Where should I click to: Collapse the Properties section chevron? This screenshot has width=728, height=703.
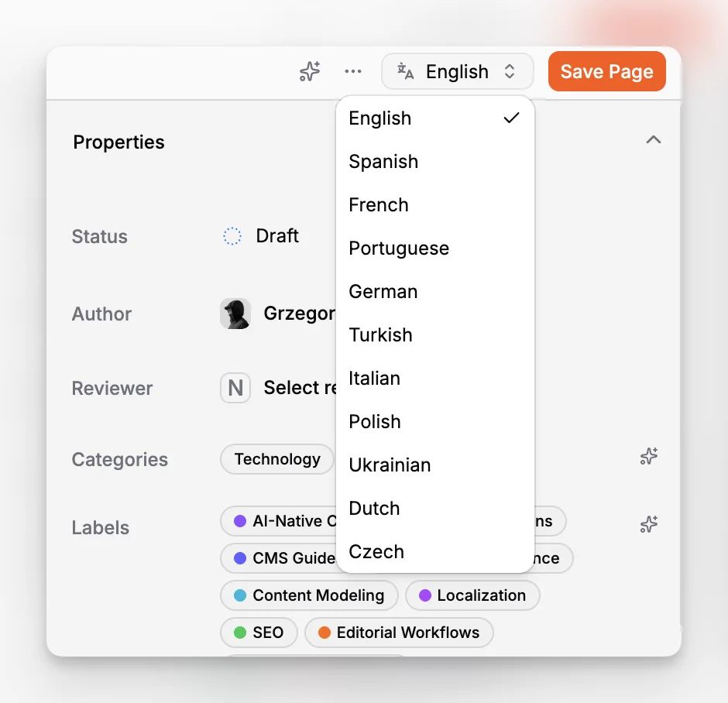coord(653,139)
